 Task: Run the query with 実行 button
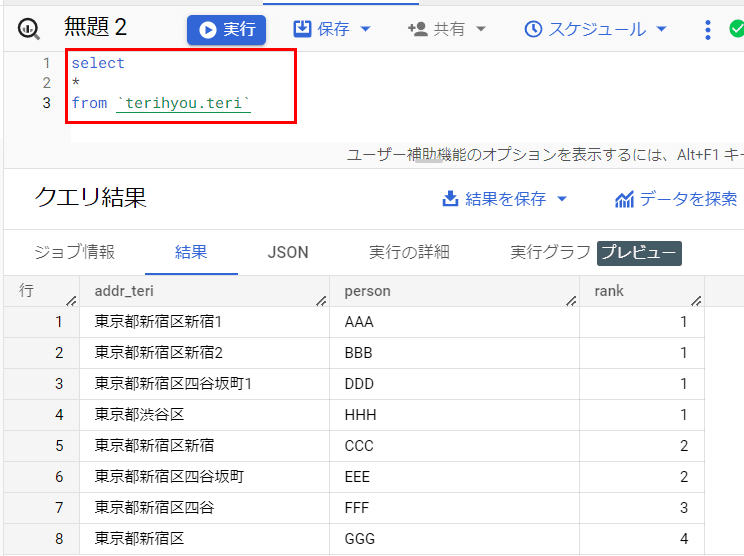[x=226, y=29]
